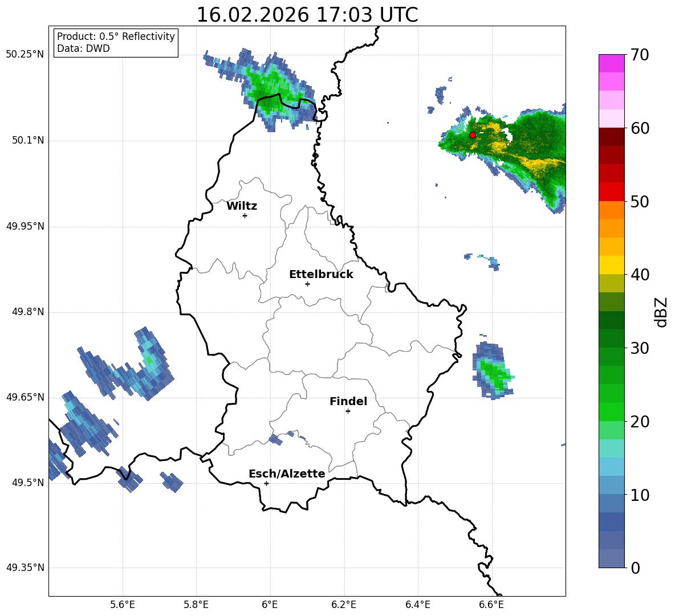Click the 30 tick label on colorbar
The image size is (675, 616).
(640, 348)
